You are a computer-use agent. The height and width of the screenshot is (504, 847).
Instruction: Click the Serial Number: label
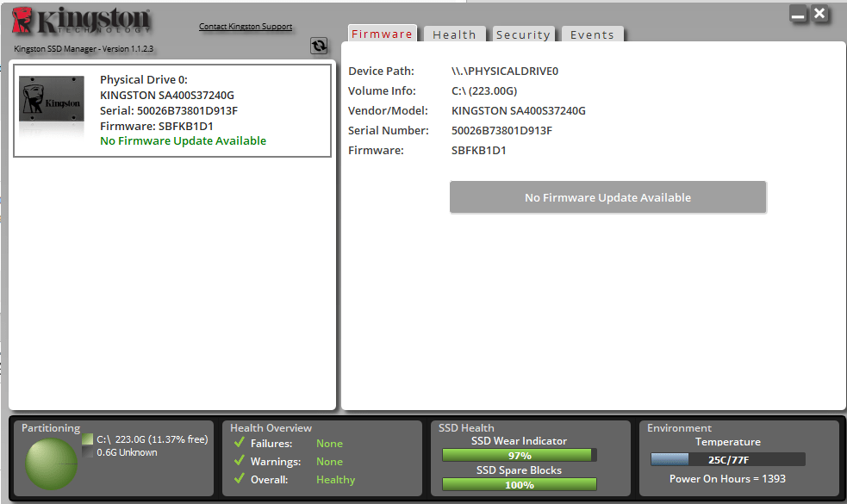tap(389, 130)
